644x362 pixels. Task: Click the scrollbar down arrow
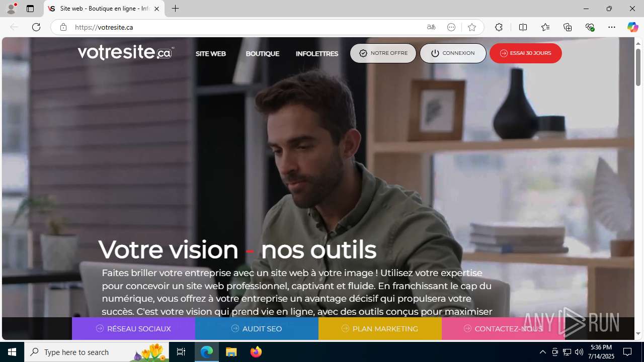638,334
